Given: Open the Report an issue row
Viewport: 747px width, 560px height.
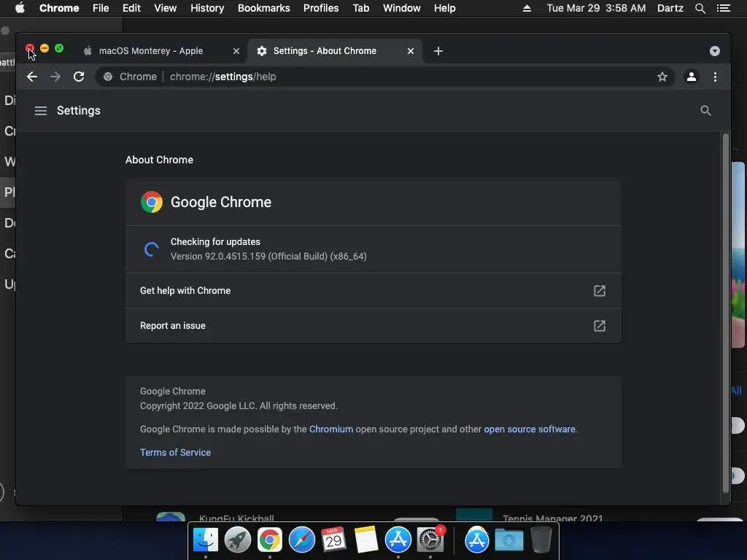Looking at the screenshot, I should click(373, 326).
